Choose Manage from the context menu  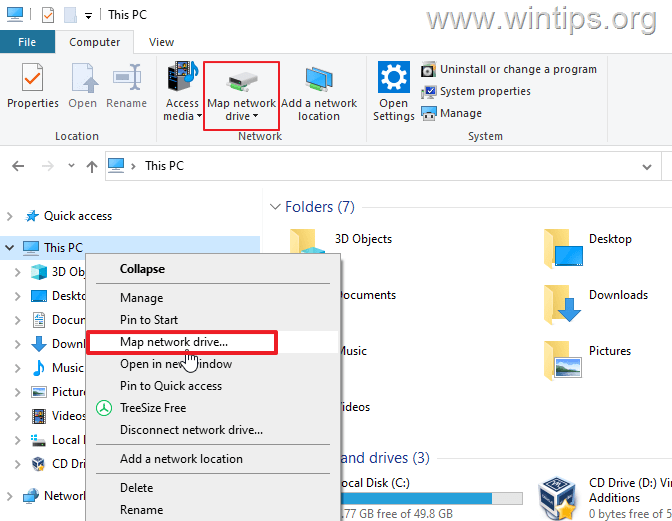pos(213,298)
